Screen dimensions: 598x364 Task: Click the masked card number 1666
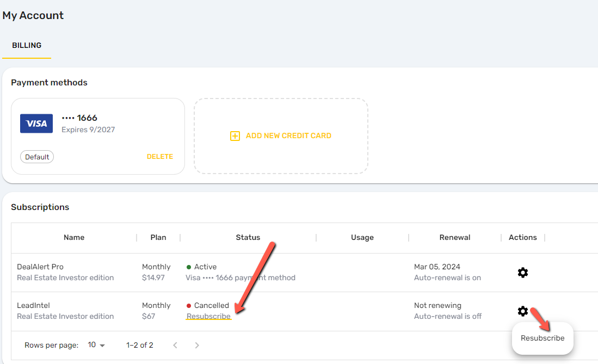[79, 118]
